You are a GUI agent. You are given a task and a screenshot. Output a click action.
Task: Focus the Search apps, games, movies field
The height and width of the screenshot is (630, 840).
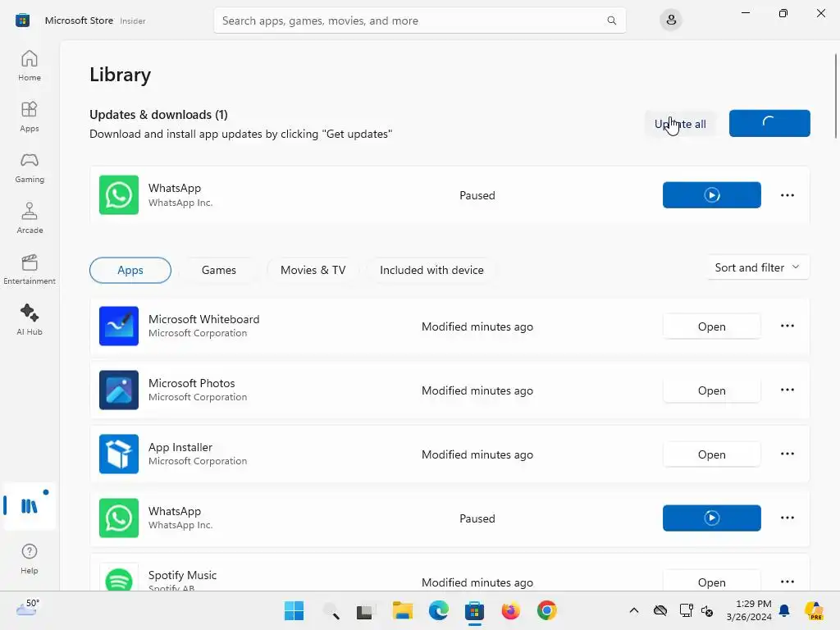coord(419,21)
